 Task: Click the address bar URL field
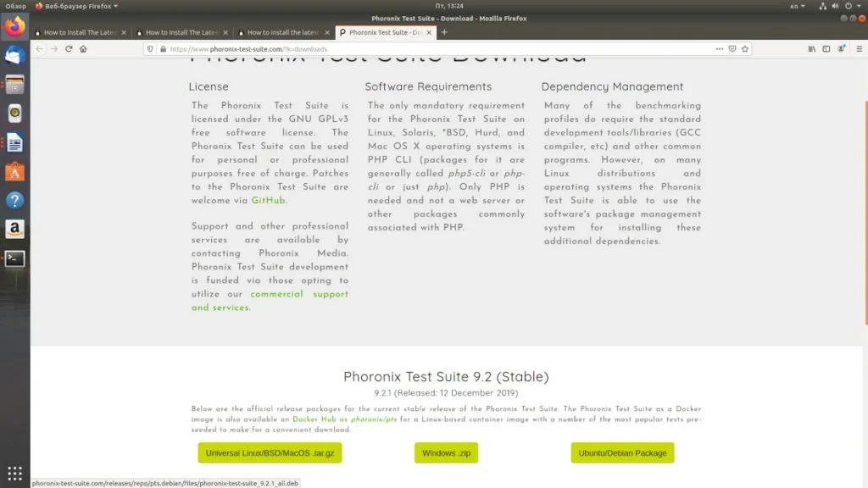pos(437,48)
